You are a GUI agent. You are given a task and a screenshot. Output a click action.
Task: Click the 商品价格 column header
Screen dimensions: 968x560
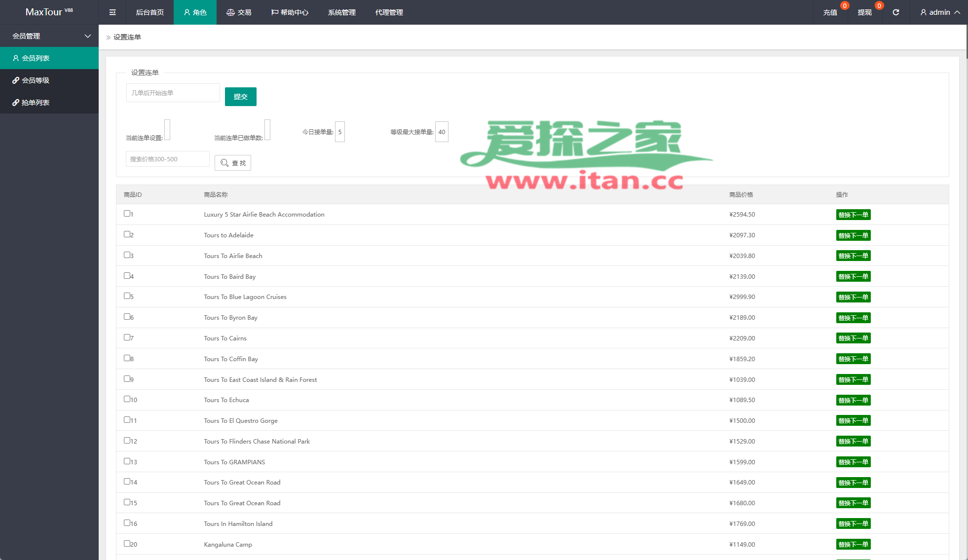pos(741,195)
